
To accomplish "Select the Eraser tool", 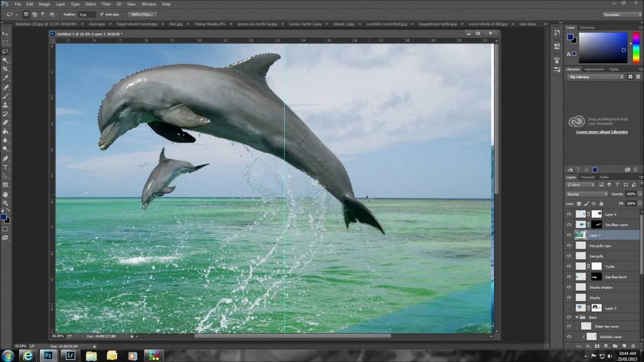I will coord(6,123).
